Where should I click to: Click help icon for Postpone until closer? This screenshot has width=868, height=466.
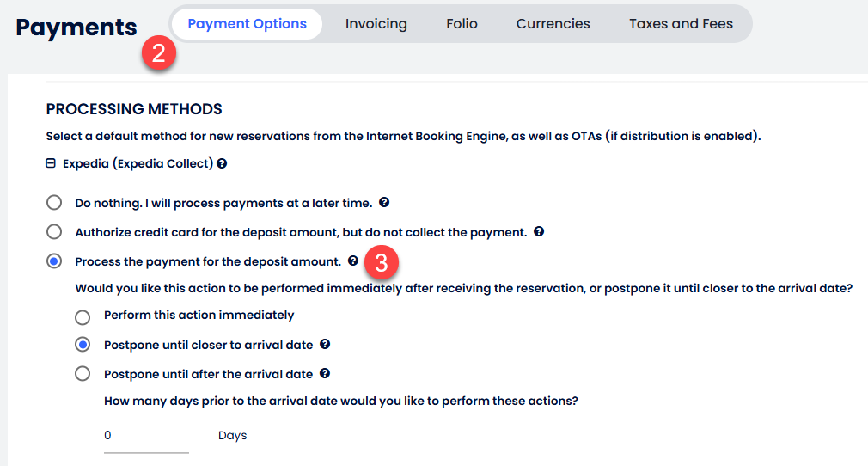point(325,344)
